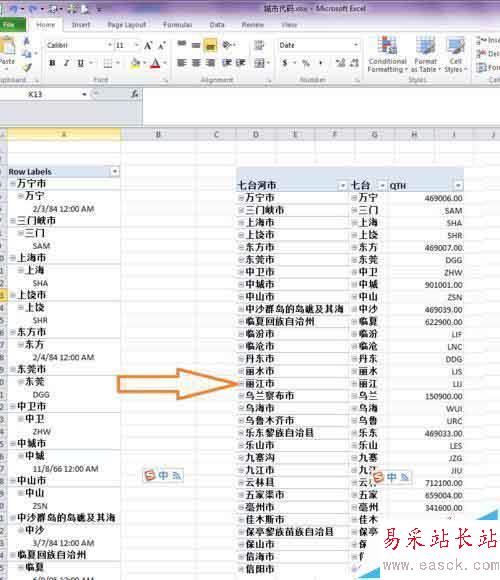Click the Orientation icon
This screenshot has width=500, height=580.
pos(227,45)
